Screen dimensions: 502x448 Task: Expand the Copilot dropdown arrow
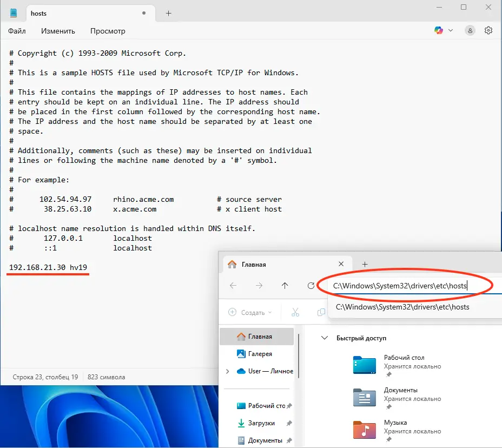coord(451,30)
